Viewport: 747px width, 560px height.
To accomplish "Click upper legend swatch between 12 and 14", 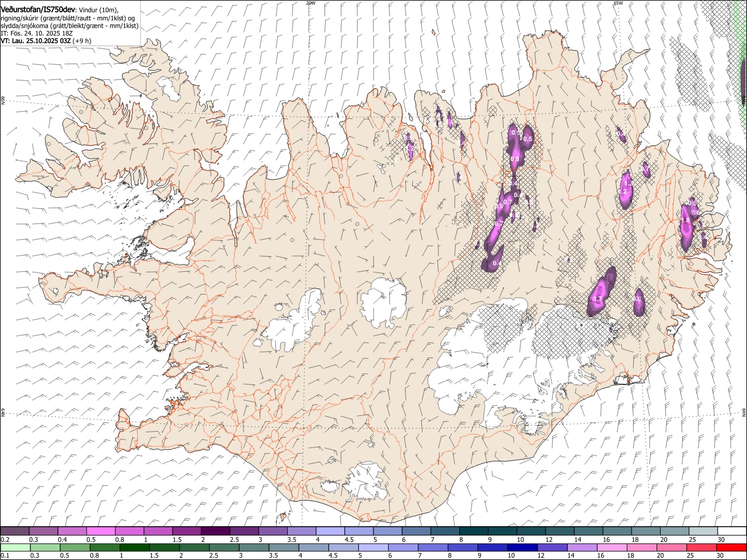I will (560, 531).
